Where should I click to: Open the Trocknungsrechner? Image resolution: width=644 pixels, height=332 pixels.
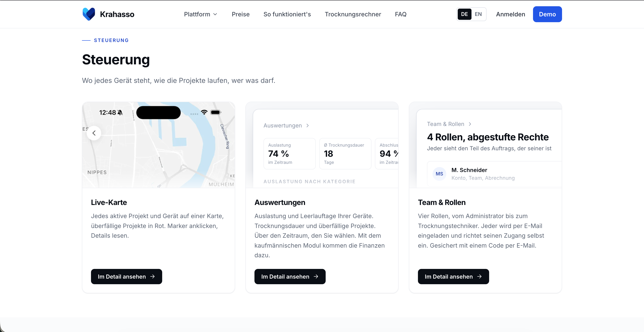pos(353,14)
